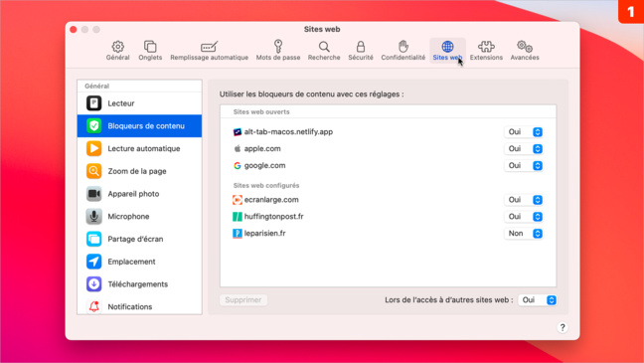The height and width of the screenshot is (363, 644).
Task: Select the leparisien.fr row text
Action: 265,234
